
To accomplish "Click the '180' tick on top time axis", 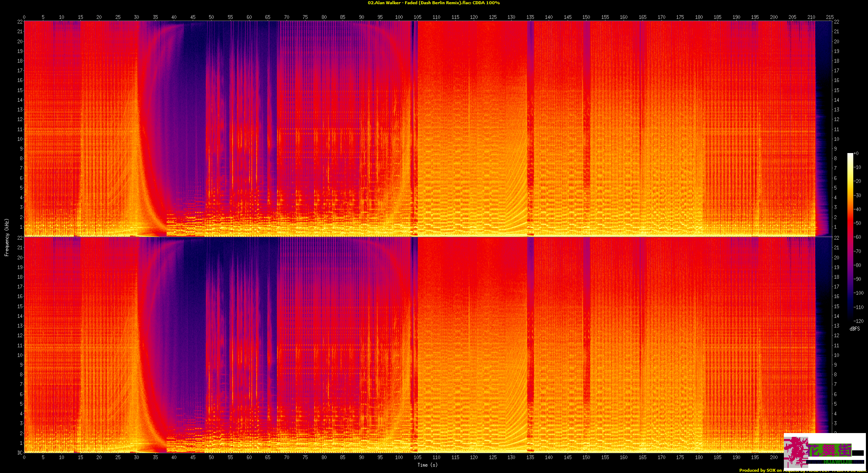I will click(x=699, y=17).
